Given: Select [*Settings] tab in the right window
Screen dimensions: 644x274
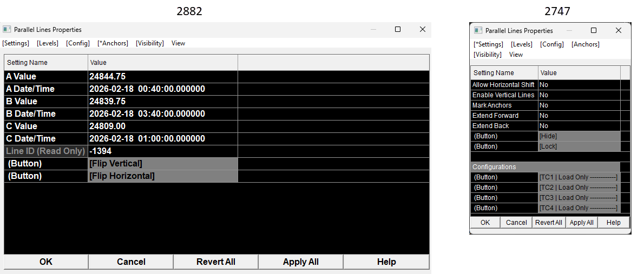Looking at the screenshot, I should click(488, 44).
